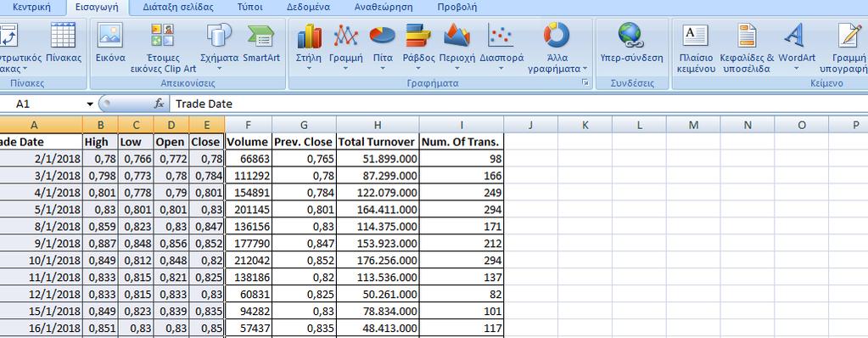Expand the Διασπορά chart dropdown arrow

coord(501,69)
